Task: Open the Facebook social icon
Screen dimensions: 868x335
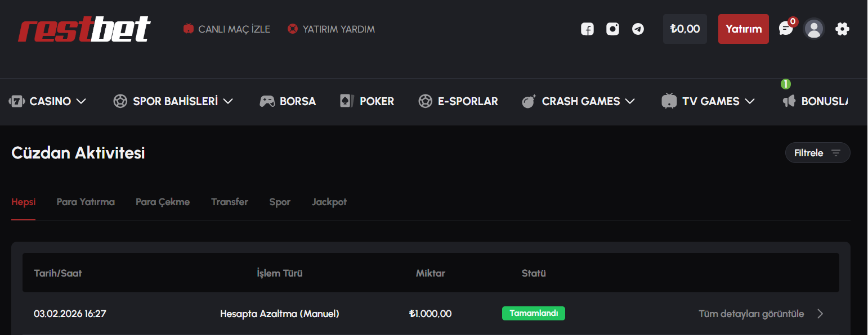Action: 587,29
